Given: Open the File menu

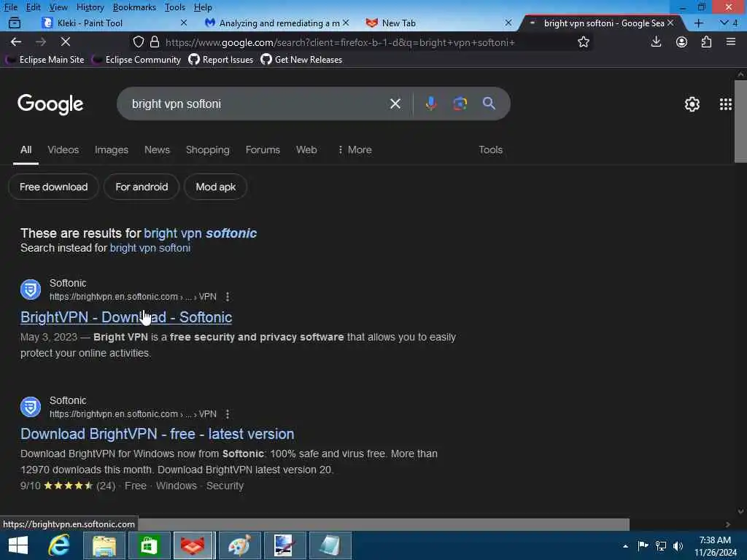Looking at the screenshot, I should tap(10, 7).
